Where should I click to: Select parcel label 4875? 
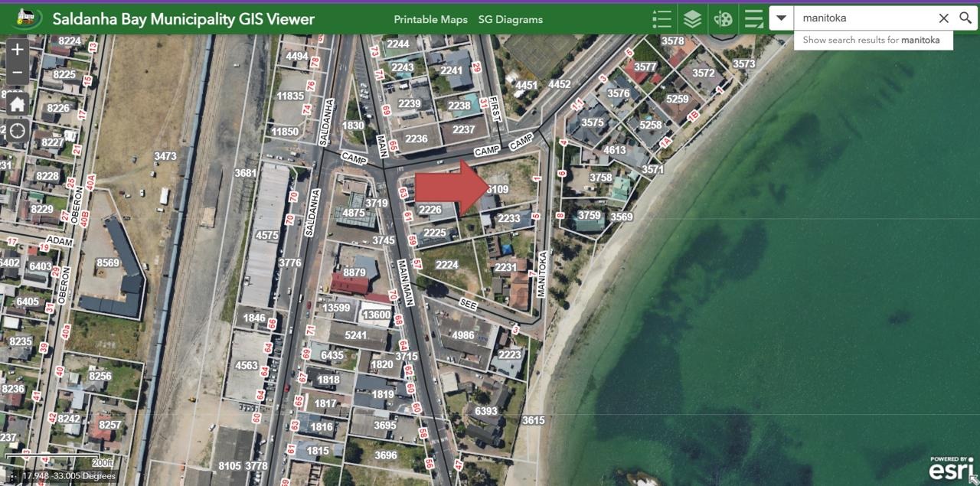353,213
